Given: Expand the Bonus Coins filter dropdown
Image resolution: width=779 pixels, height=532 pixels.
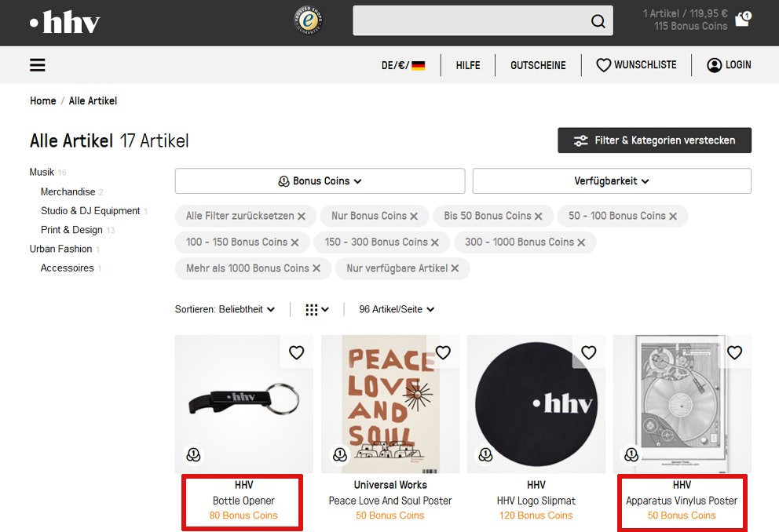Looking at the screenshot, I should point(320,181).
